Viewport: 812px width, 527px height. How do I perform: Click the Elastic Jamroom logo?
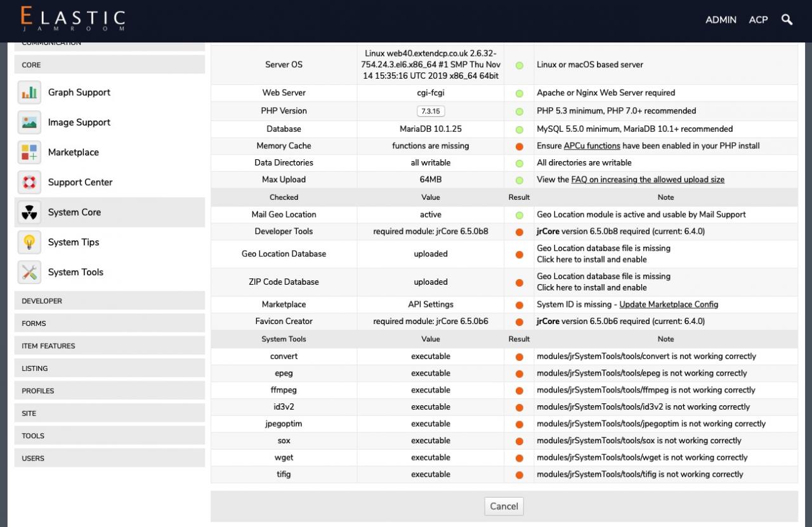pyautogui.click(x=72, y=19)
